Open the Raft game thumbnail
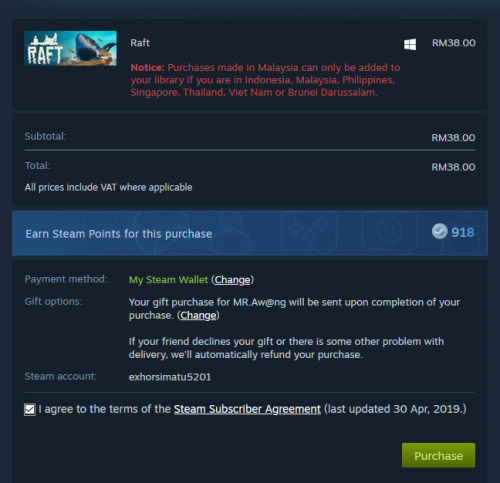The height and width of the screenshot is (483, 500). coord(70,48)
